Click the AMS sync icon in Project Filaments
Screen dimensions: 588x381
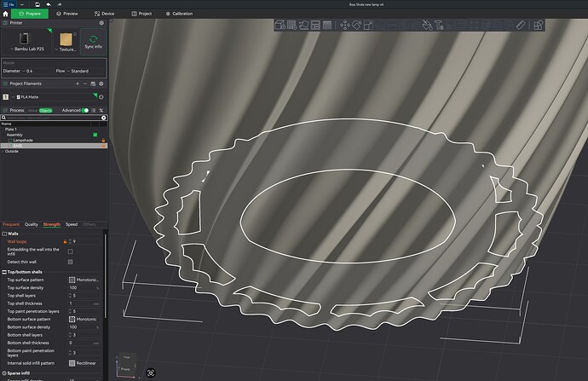click(93, 84)
